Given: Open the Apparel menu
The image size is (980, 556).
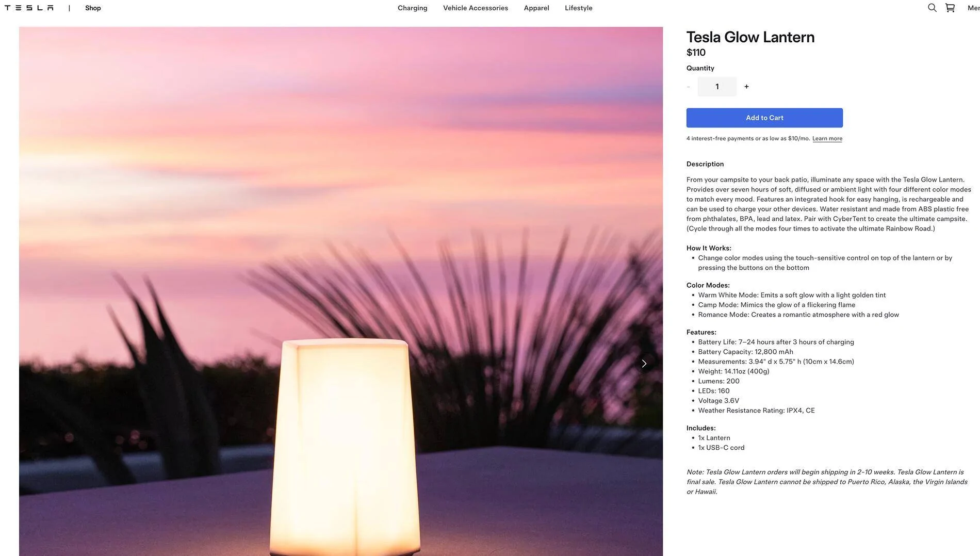Looking at the screenshot, I should point(536,8).
